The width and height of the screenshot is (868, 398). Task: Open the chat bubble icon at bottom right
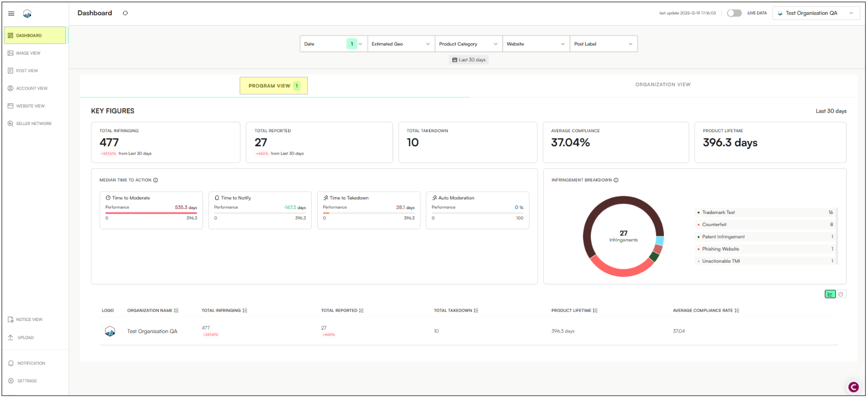[853, 387]
